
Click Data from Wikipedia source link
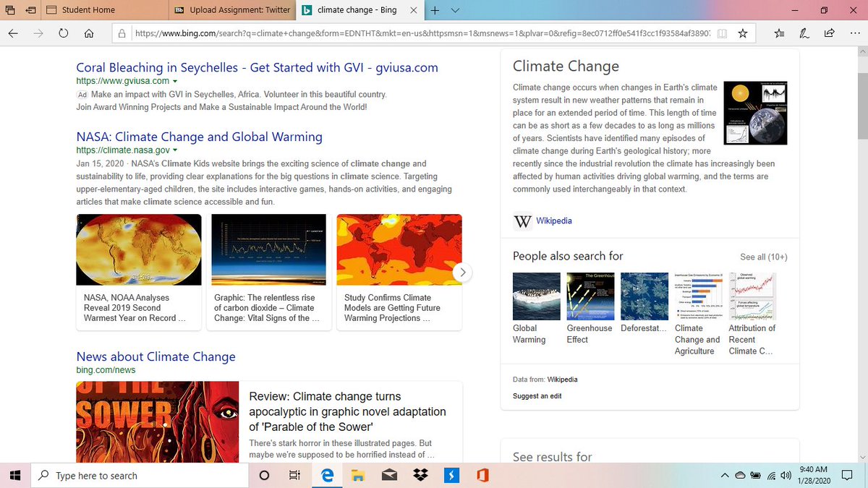(562, 380)
